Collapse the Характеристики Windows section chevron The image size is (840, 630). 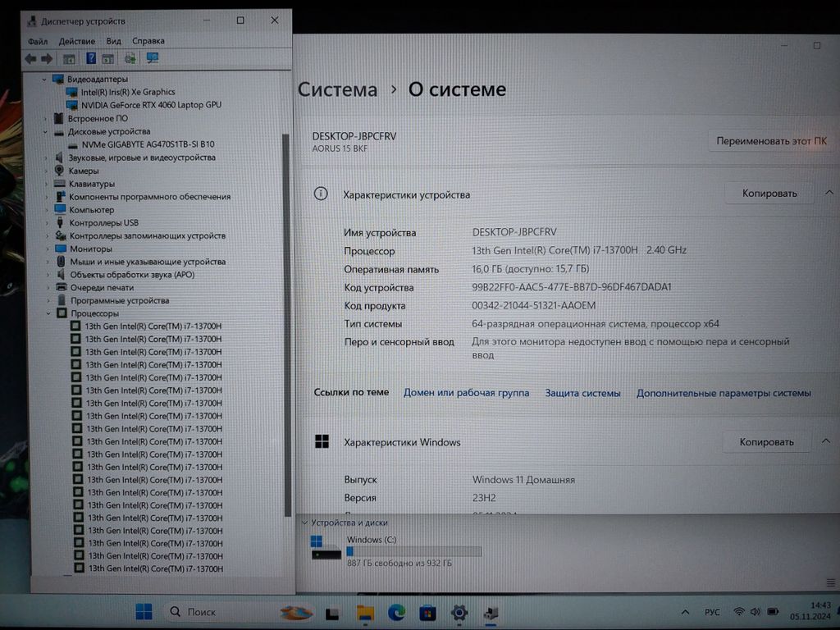827,442
